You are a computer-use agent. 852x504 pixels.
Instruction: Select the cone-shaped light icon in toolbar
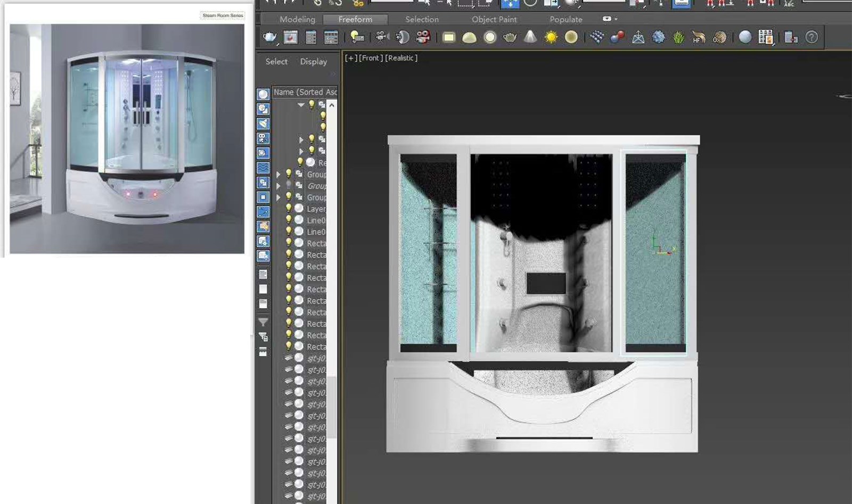pos(530,37)
